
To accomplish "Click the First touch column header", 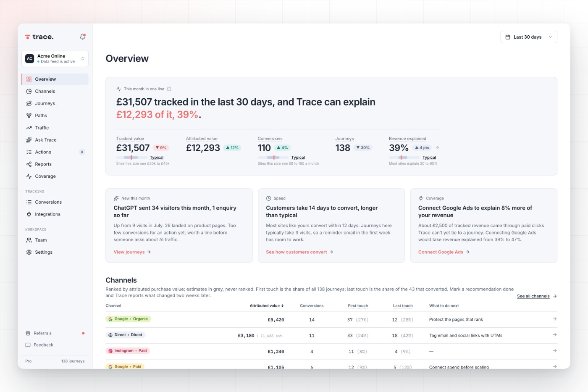I will [x=358, y=306].
